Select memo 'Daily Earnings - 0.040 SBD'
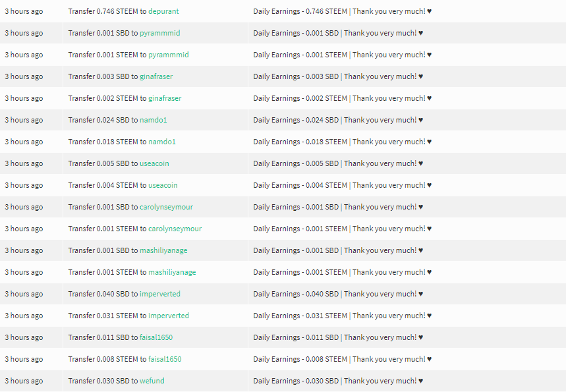566x392 pixels. click(x=296, y=294)
